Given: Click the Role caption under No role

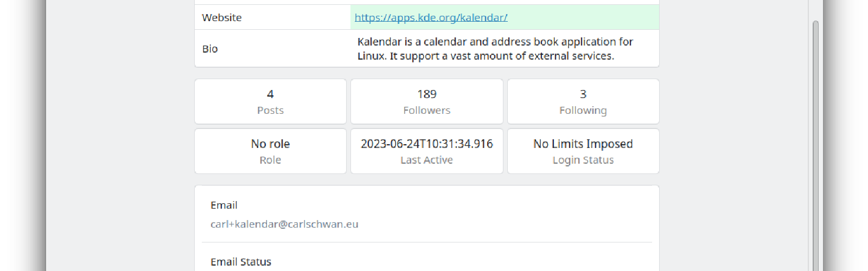Looking at the screenshot, I should 270,160.
